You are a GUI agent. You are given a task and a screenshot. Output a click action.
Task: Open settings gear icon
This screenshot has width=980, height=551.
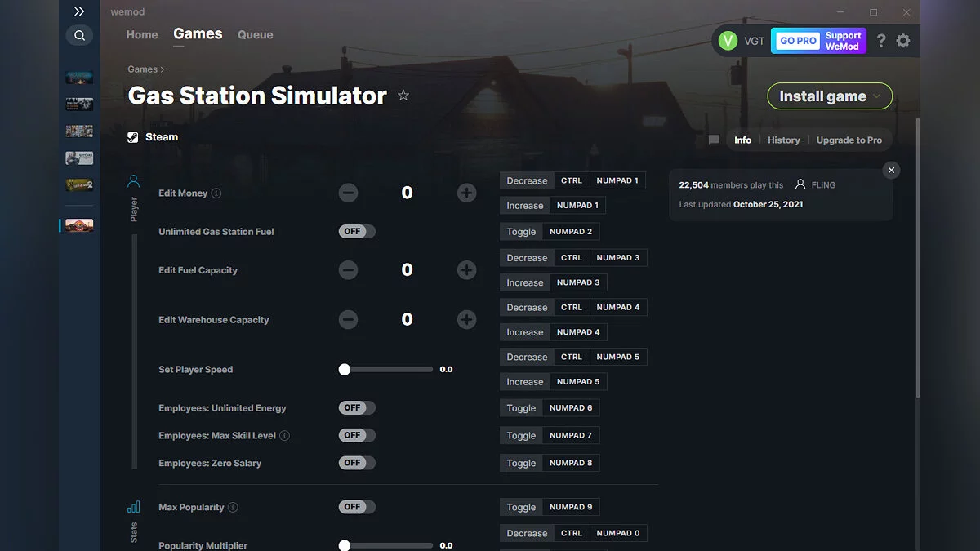(x=903, y=41)
